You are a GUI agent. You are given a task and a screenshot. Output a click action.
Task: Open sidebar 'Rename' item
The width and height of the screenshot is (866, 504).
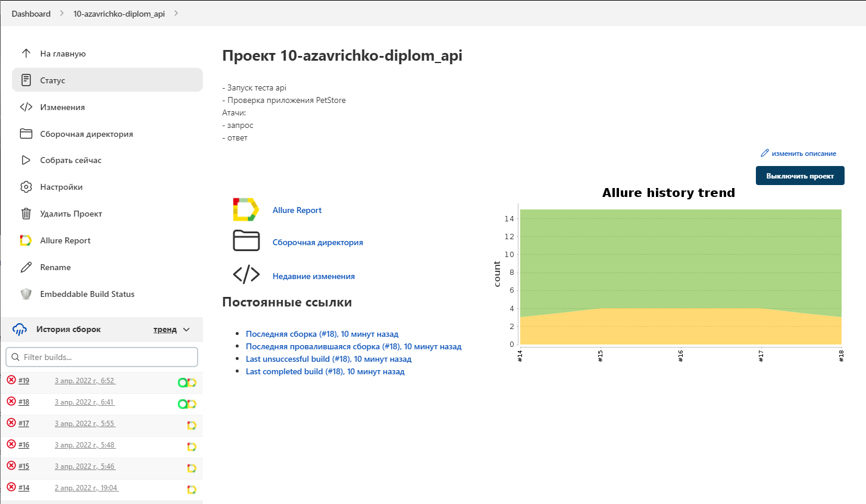pyautogui.click(x=107, y=267)
